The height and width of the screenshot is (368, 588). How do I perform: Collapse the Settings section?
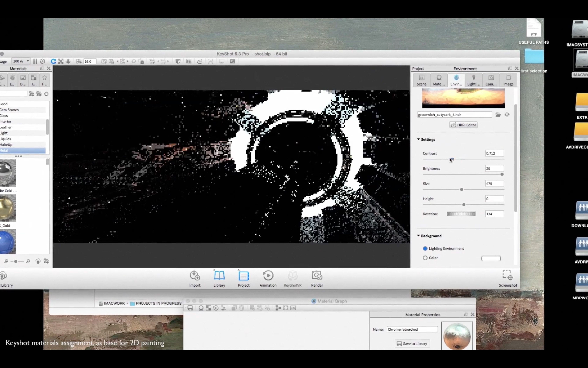418,139
